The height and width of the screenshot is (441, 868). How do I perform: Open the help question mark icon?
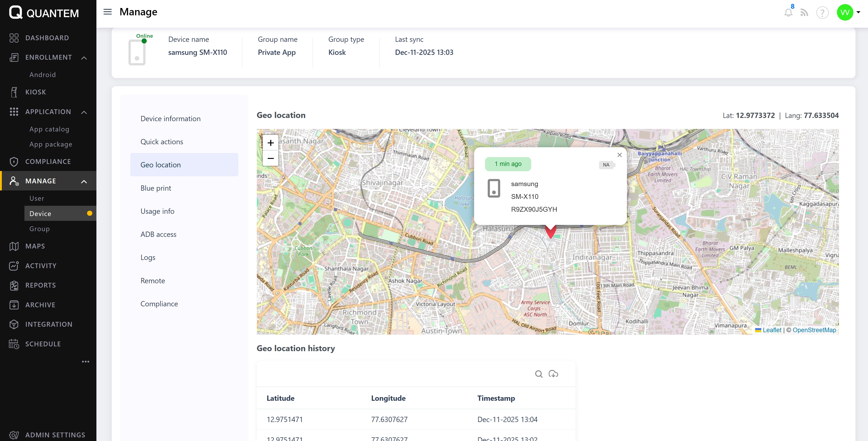tap(822, 13)
